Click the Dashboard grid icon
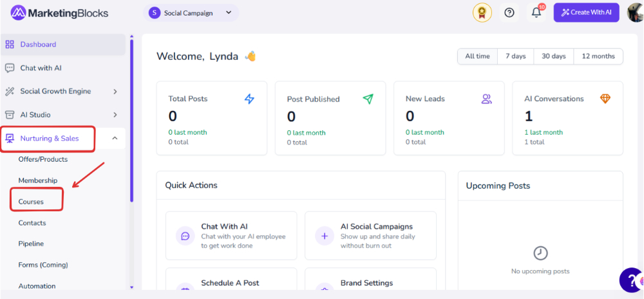 (x=10, y=44)
